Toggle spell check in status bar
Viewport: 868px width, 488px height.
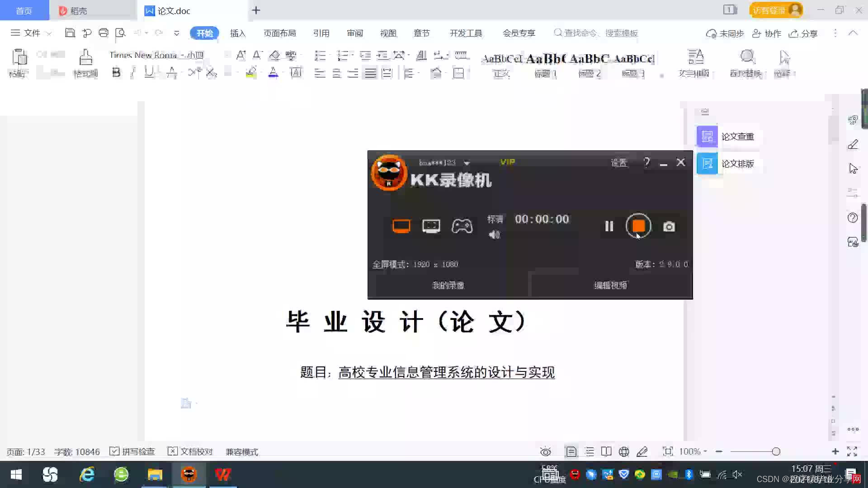pos(132,451)
